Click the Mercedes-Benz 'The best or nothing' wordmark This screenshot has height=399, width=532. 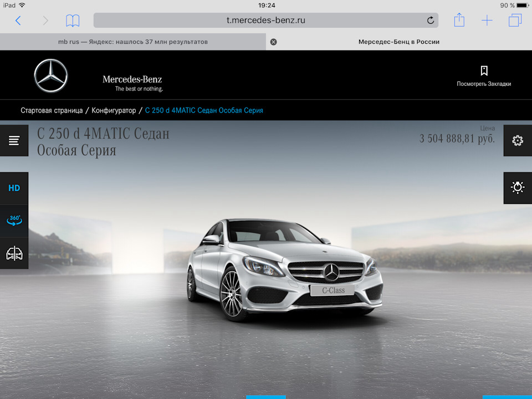132,84
